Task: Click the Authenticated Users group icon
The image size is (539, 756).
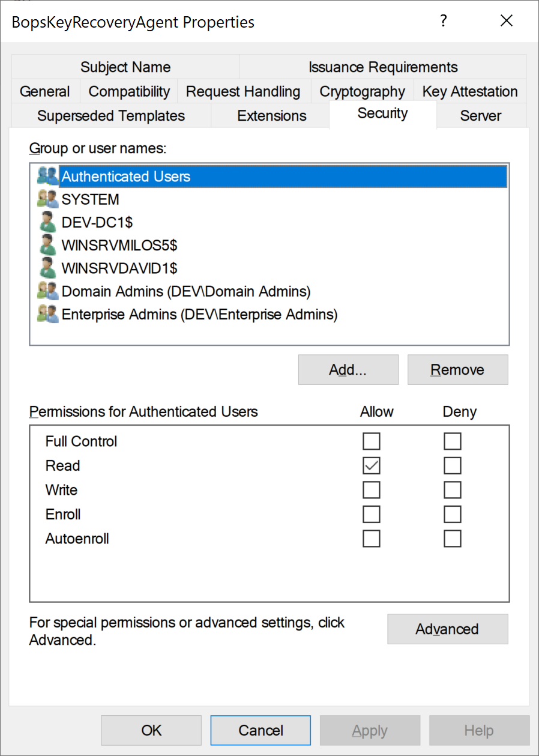Action: click(47, 177)
